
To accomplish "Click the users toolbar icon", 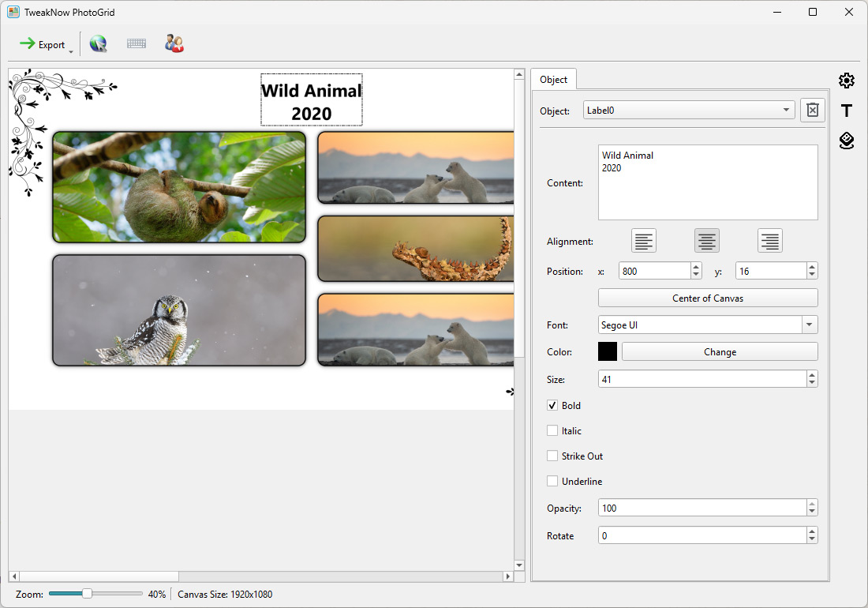I will point(174,43).
